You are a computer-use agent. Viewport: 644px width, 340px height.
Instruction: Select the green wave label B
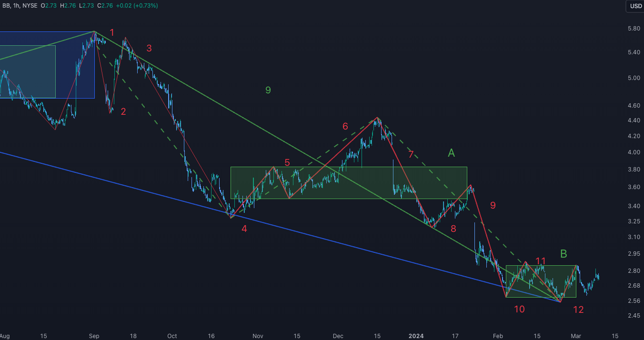tap(563, 253)
